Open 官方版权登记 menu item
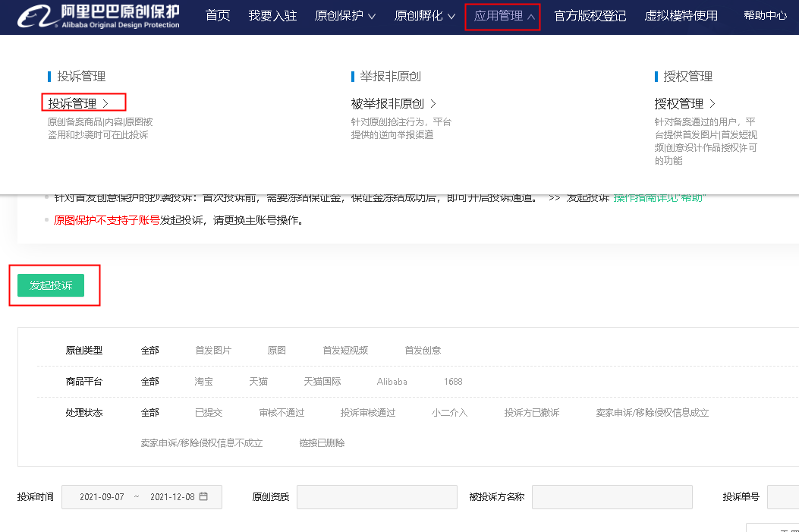 (x=590, y=16)
